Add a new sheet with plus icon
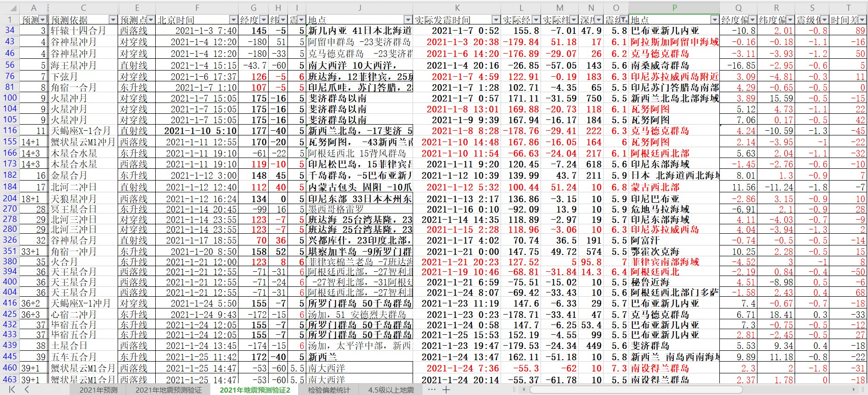The image size is (868, 395). 446,389
